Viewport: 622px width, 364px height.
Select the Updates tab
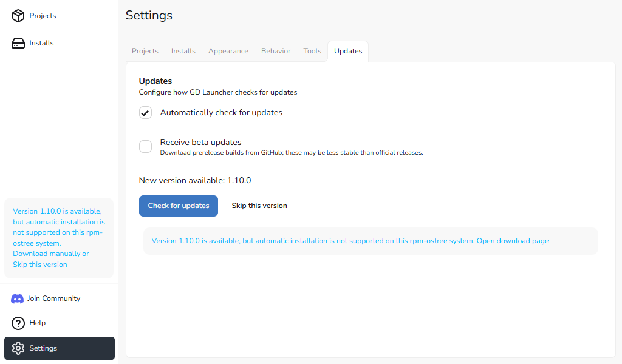[348, 51]
